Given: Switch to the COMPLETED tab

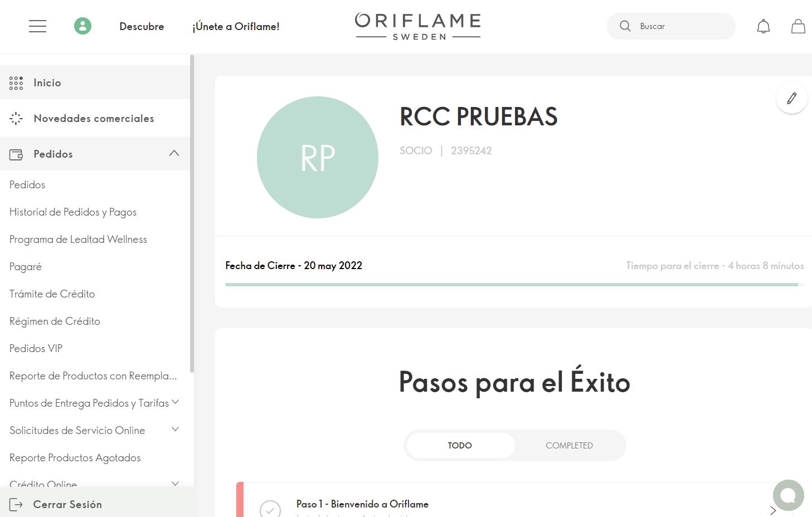Looking at the screenshot, I should click(x=569, y=446).
